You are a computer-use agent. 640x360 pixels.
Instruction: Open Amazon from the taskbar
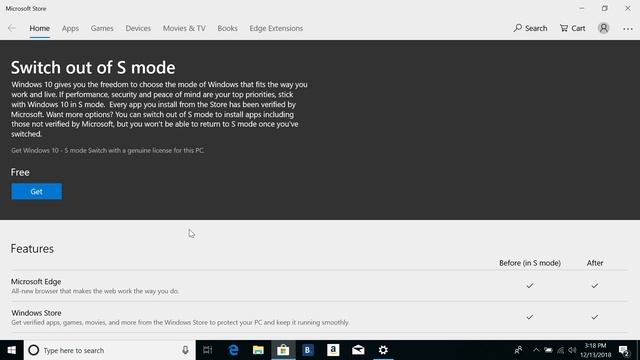click(x=333, y=350)
